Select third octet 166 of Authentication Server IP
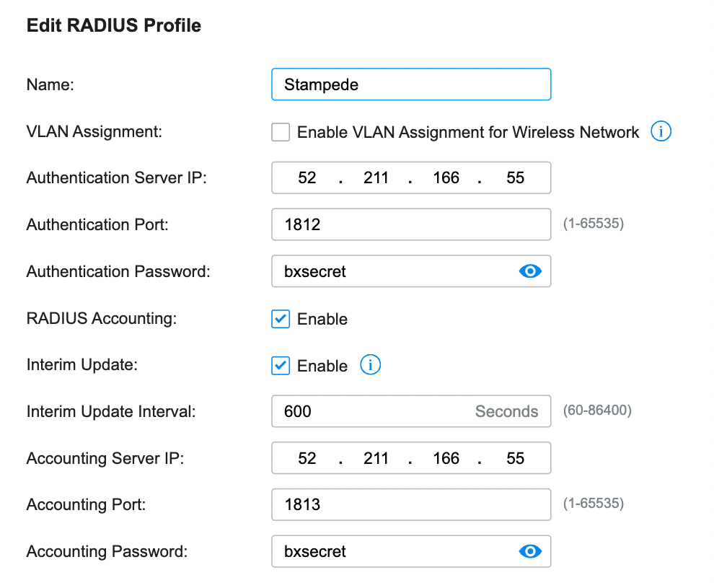 click(446, 177)
